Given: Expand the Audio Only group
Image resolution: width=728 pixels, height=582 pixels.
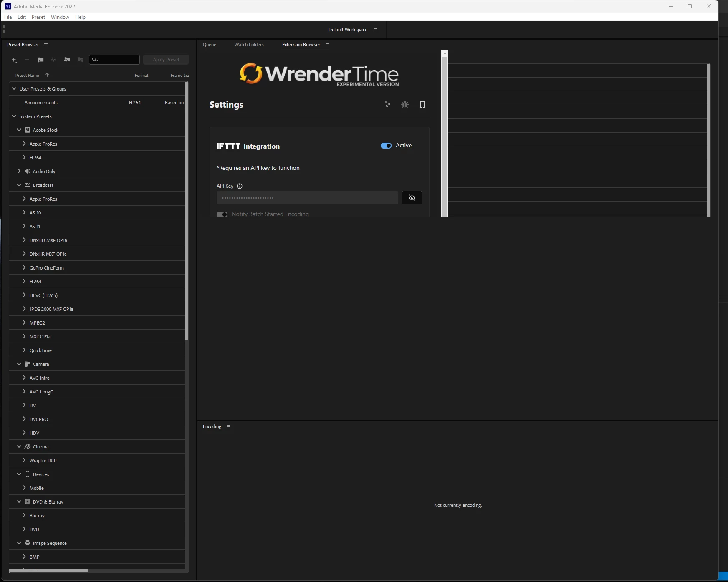Looking at the screenshot, I should click(19, 171).
